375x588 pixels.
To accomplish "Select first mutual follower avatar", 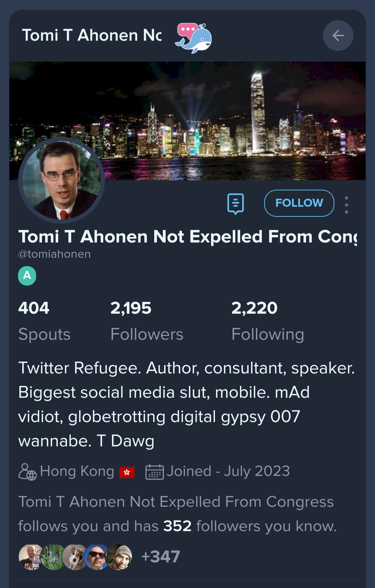I will [x=31, y=557].
